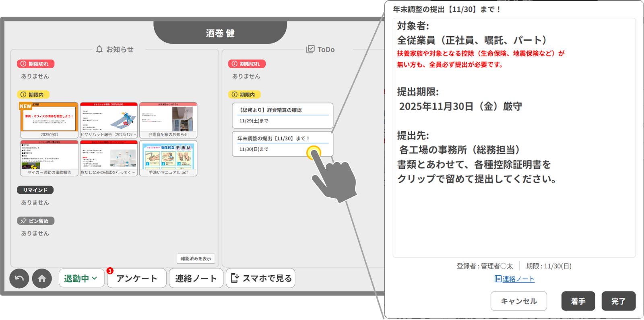Click the info icon on お知らせ 期限切れ badge
This screenshot has width=644, height=320.
(23, 64)
